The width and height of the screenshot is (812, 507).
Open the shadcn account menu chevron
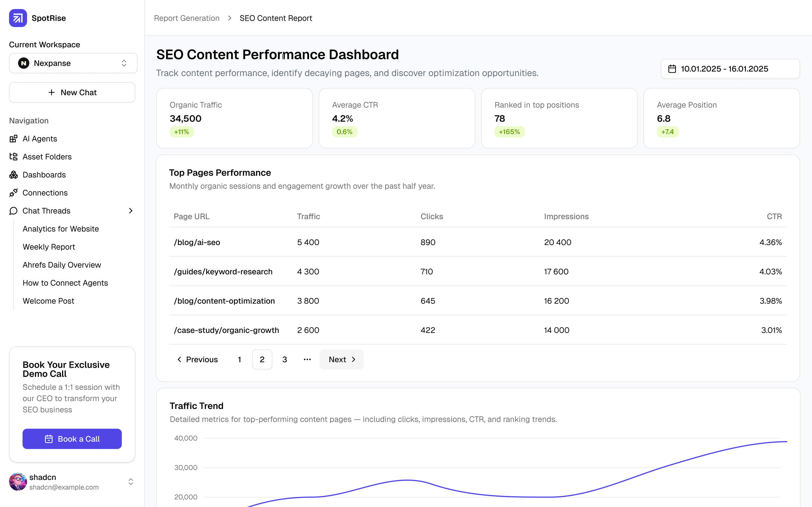click(x=131, y=482)
